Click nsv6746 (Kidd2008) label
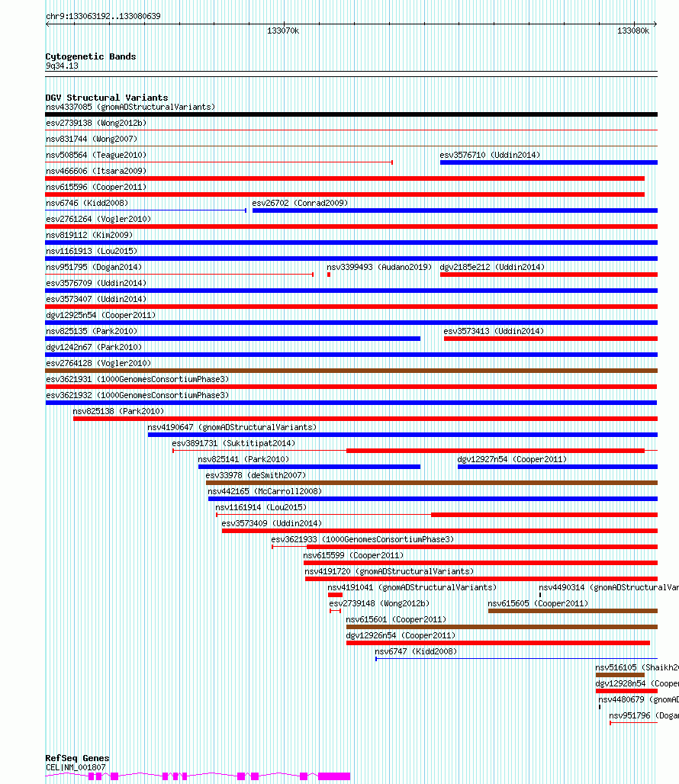The image size is (679, 784). [87, 203]
